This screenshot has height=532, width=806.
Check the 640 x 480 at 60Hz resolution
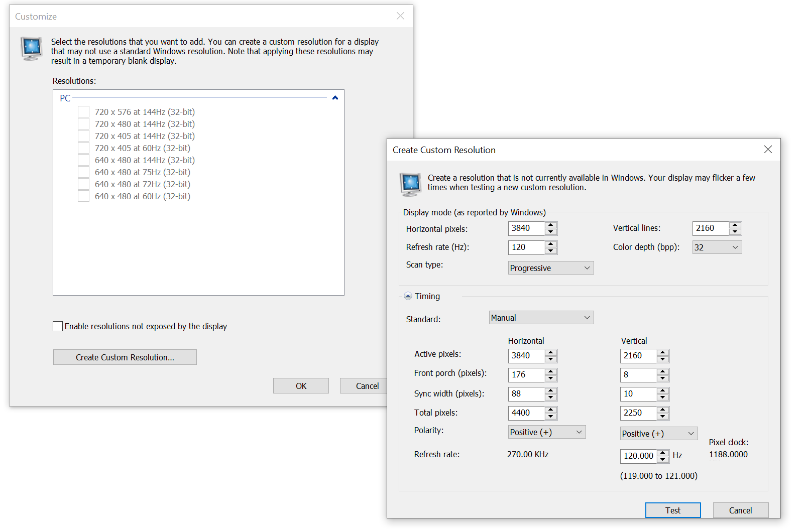[x=84, y=196]
